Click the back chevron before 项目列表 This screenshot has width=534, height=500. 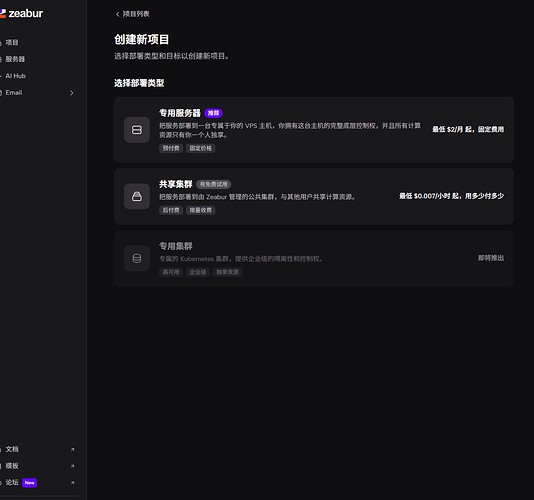pyautogui.click(x=118, y=14)
